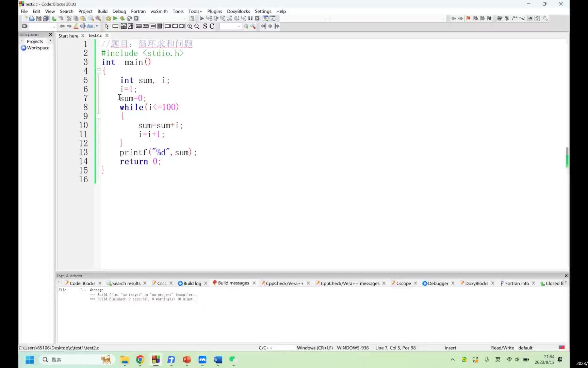Click the Build and run icon

tap(122, 18)
